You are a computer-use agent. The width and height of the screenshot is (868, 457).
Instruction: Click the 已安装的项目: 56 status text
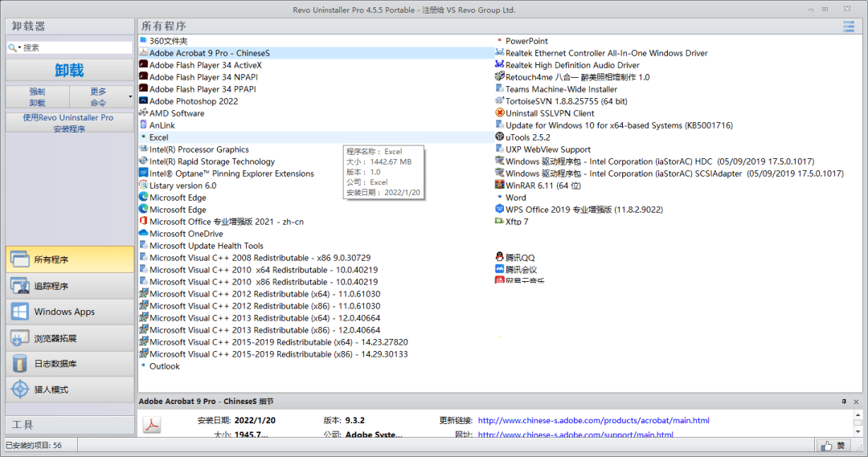(x=34, y=446)
